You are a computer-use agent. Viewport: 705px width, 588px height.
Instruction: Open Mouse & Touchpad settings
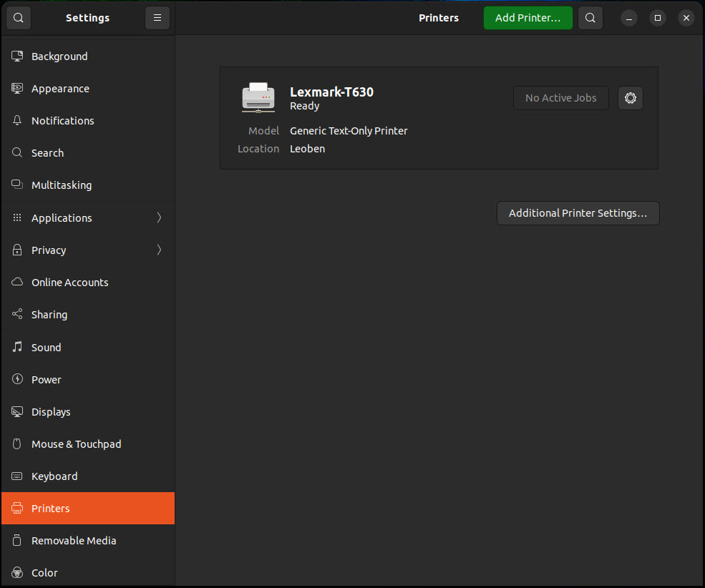point(76,444)
